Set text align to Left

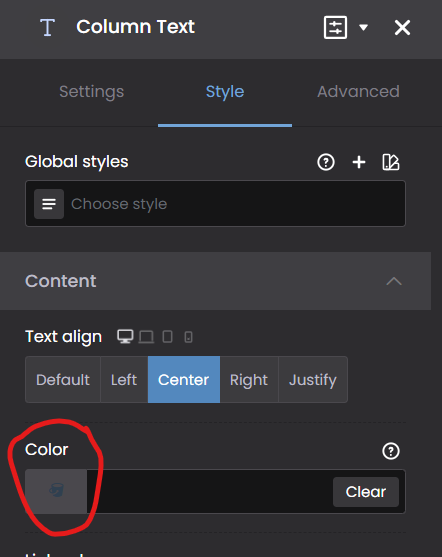(124, 379)
